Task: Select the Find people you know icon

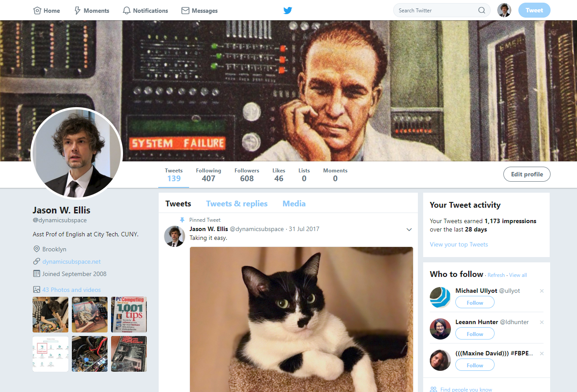Action: click(x=434, y=389)
